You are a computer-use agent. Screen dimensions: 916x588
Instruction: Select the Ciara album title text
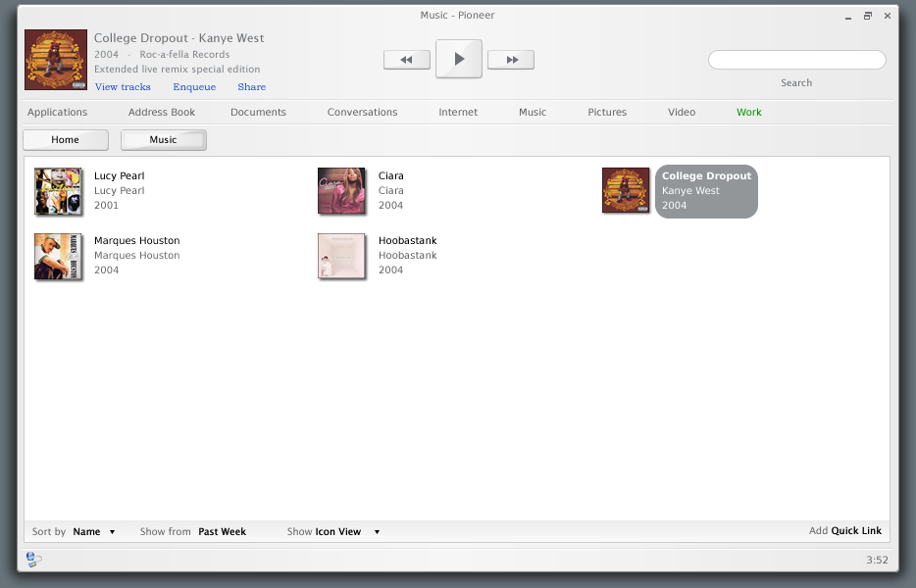pyautogui.click(x=390, y=175)
